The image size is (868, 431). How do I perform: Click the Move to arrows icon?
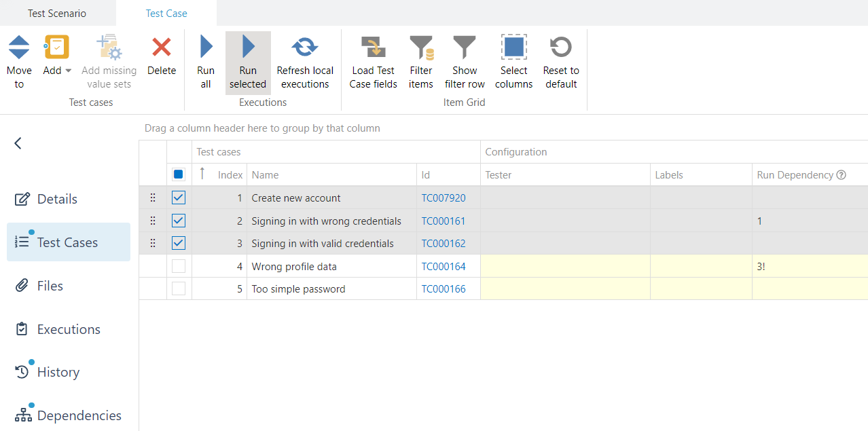[19, 48]
